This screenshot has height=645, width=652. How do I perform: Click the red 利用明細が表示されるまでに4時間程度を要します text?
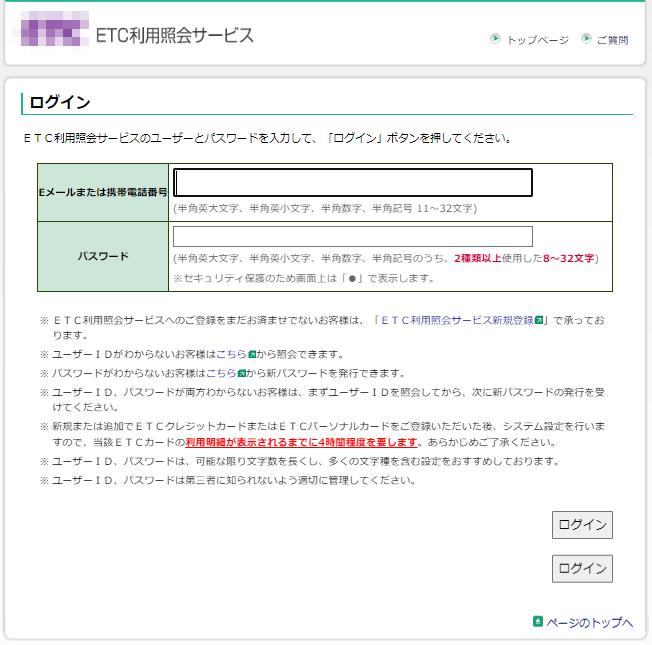[301, 442]
